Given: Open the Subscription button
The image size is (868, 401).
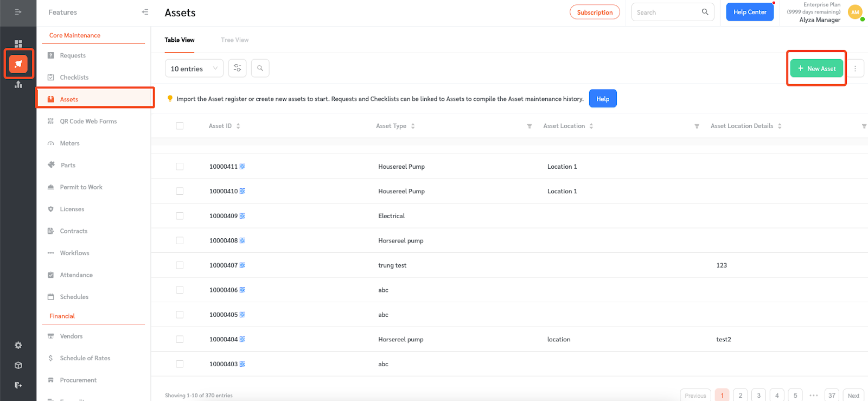Looking at the screenshot, I should click(x=595, y=12).
